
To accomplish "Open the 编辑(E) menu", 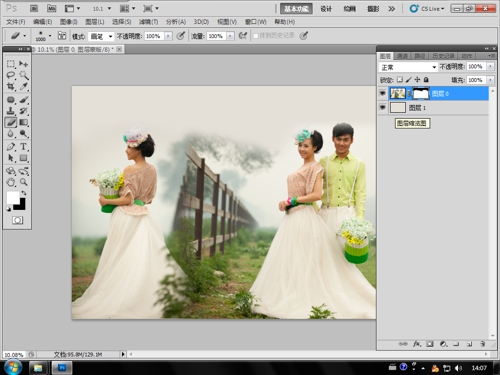I will click(x=42, y=22).
